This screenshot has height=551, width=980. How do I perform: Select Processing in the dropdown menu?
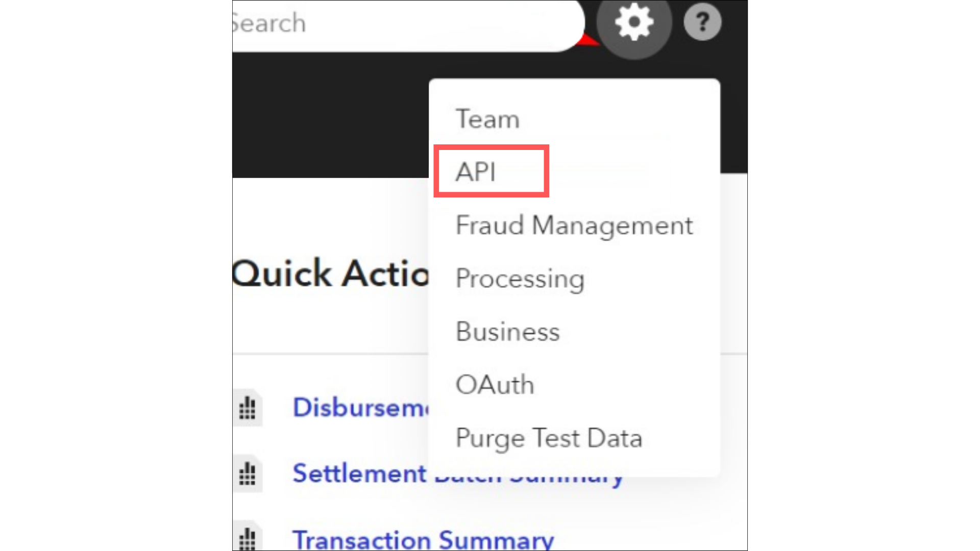click(x=520, y=279)
